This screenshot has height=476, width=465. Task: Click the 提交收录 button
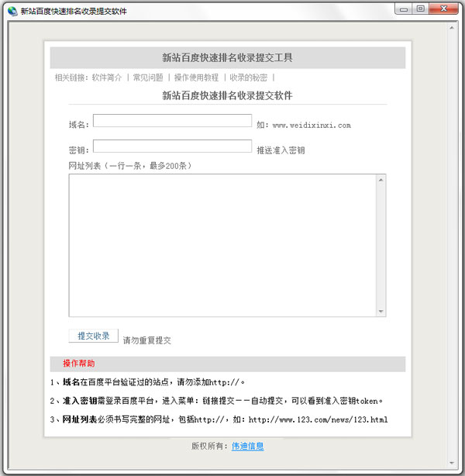(x=94, y=336)
